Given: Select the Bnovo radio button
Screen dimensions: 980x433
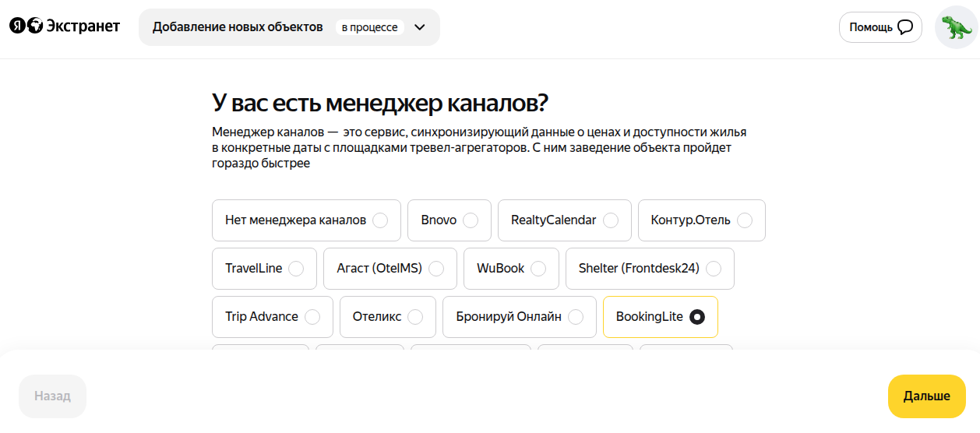Looking at the screenshot, I should pyautogui.click(x=470, y=220).
